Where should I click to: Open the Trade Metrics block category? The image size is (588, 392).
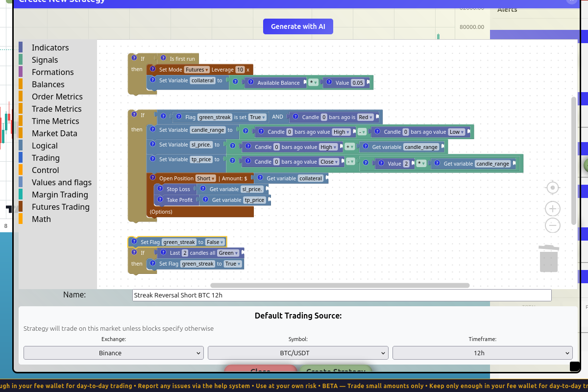click(x=56, y=109)
